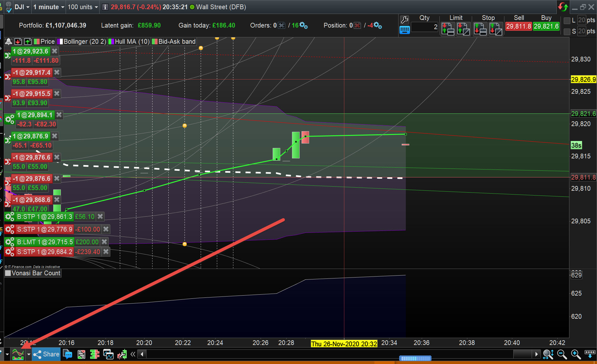Viewport: 597px width, 364px height.
Task: Click the first Stop order icon
Action: coord(480,29)
